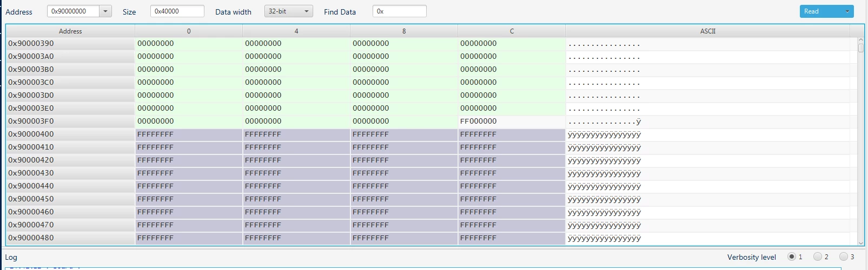Select address row 0x900003A0
This screenshot has width=868, height=270.
tap(70, 57)
